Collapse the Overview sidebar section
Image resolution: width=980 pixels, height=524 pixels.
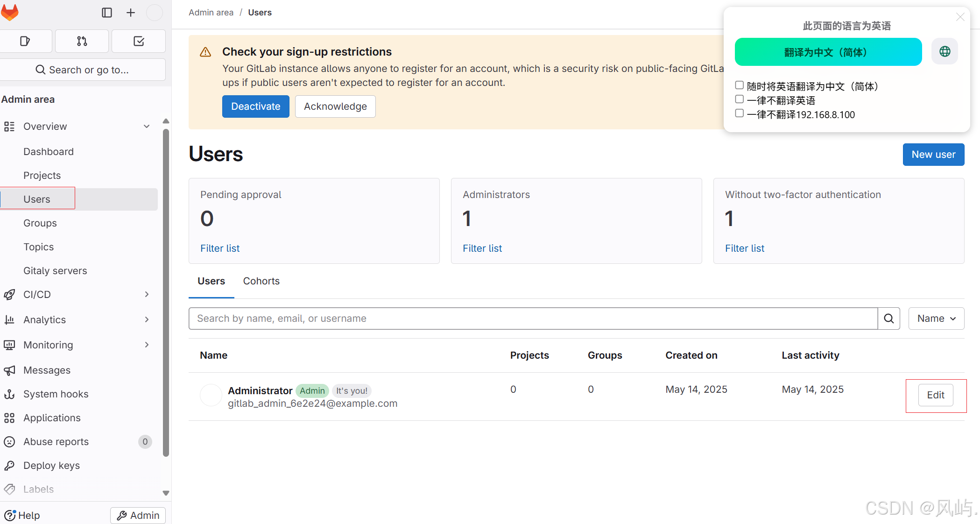147,127
